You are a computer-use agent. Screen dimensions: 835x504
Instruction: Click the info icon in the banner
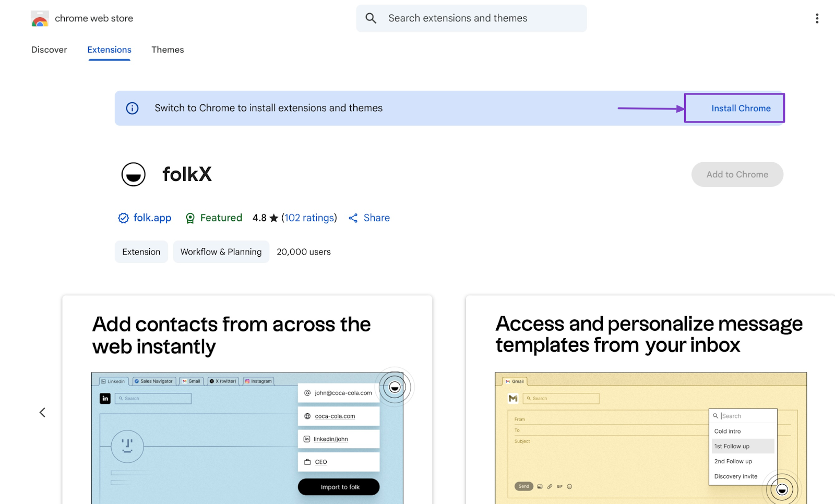[x=132, y=108]
